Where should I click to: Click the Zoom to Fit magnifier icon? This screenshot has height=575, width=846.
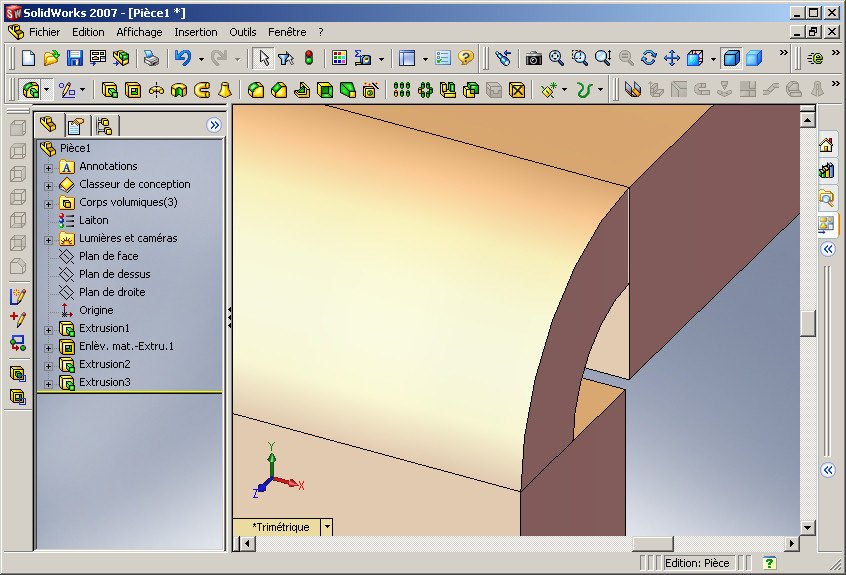[x=556, y=58]
